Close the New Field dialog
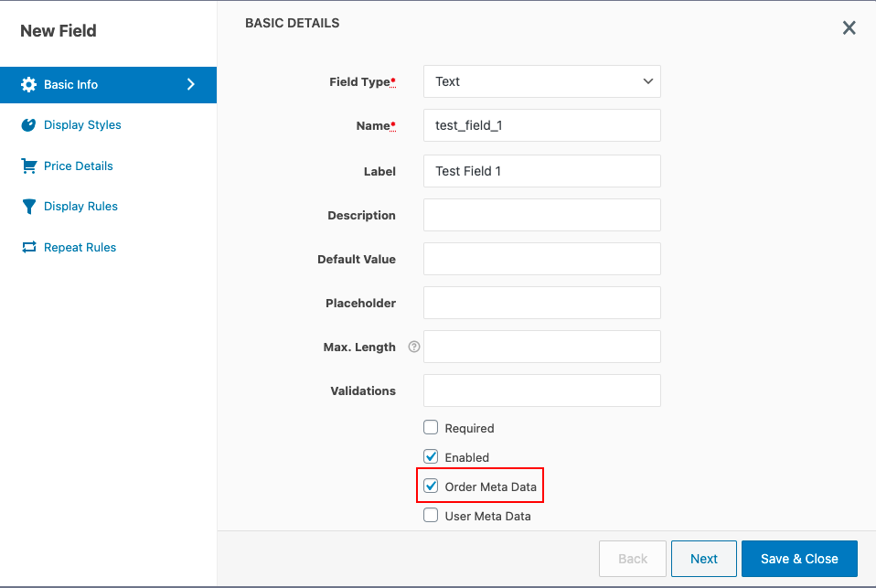This screenshot has width=876, height=588. point(849,28)
